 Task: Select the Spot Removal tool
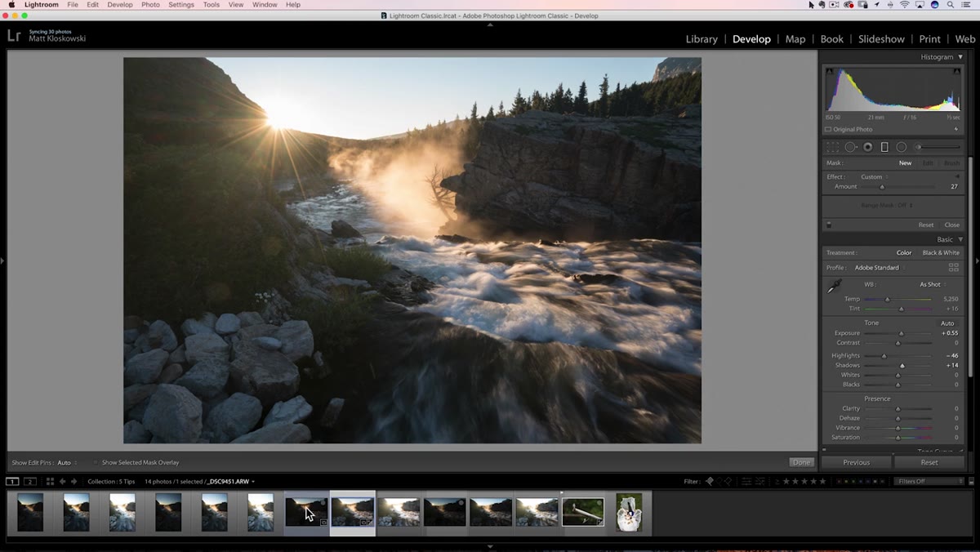tap(850, 147)
